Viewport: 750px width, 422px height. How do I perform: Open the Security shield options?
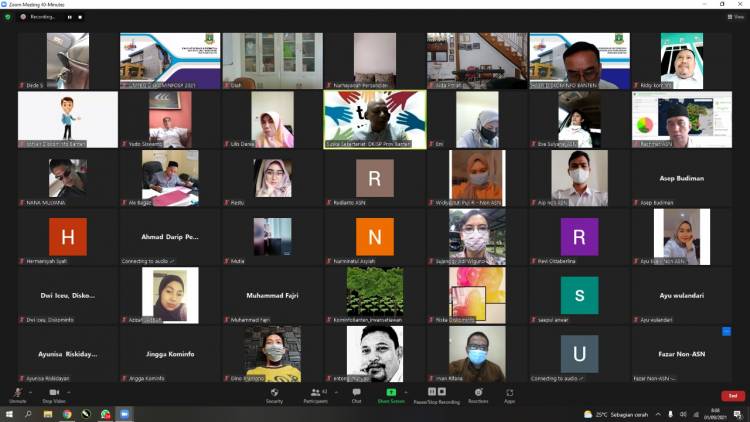click(x=274, y=392)
